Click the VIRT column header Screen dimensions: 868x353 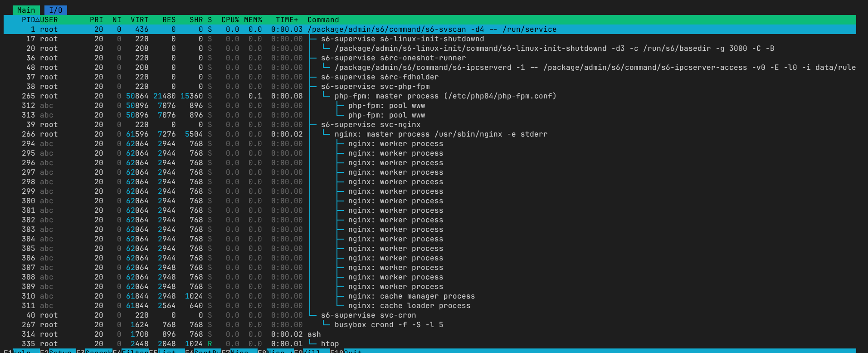tap(139, 20)
